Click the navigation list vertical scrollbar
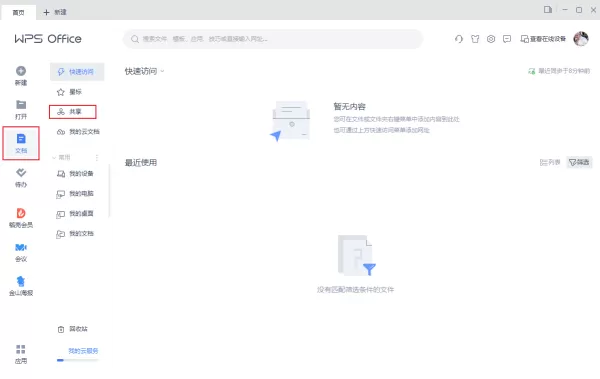Screen dimensions: 600x379 pos(109,191)
